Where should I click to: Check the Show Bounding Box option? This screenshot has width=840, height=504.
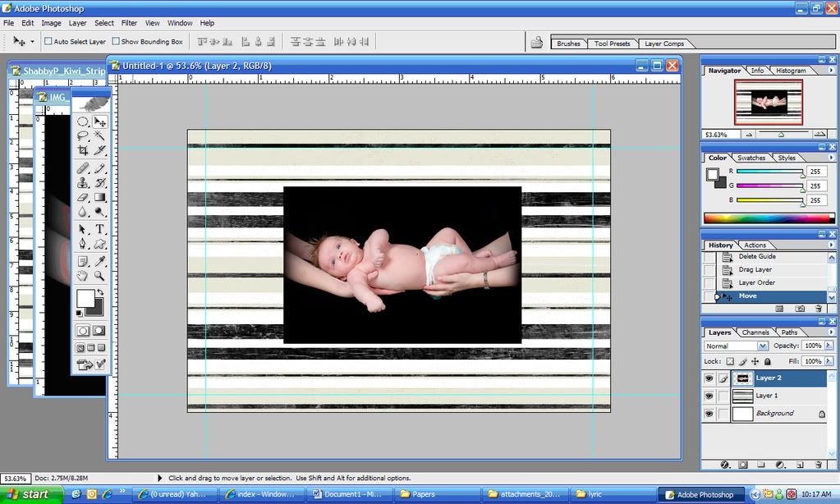[x=116, y=41]
